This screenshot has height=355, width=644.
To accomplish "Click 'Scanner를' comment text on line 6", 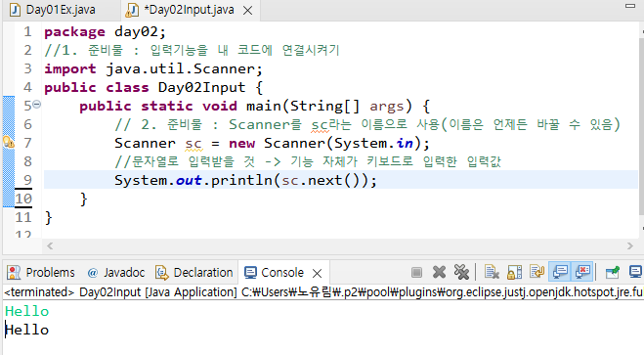I will 265,124.
